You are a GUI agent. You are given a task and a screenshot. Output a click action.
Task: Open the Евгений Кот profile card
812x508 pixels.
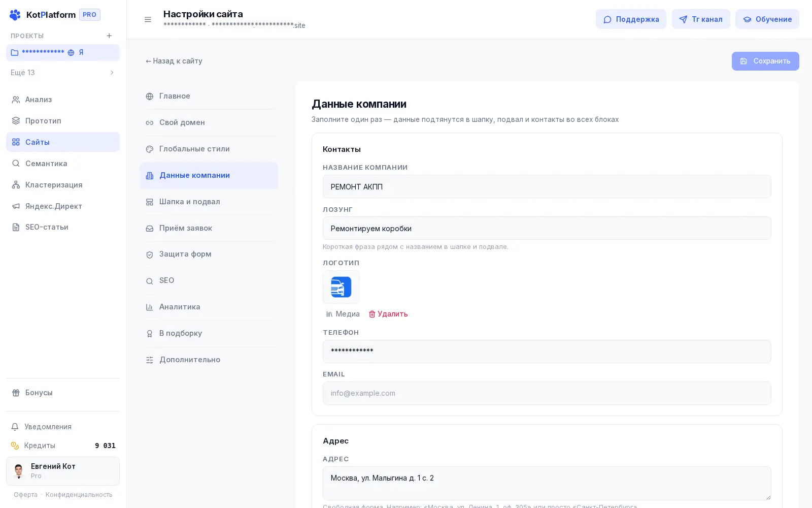pos(63,471)
